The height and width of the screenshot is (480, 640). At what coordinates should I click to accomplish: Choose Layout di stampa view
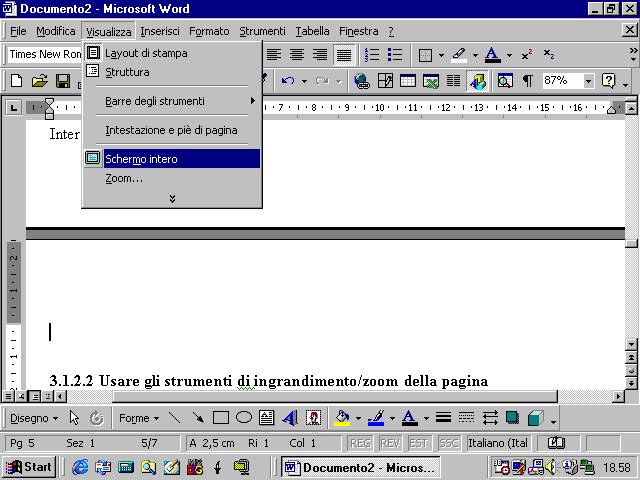[172, 53]
